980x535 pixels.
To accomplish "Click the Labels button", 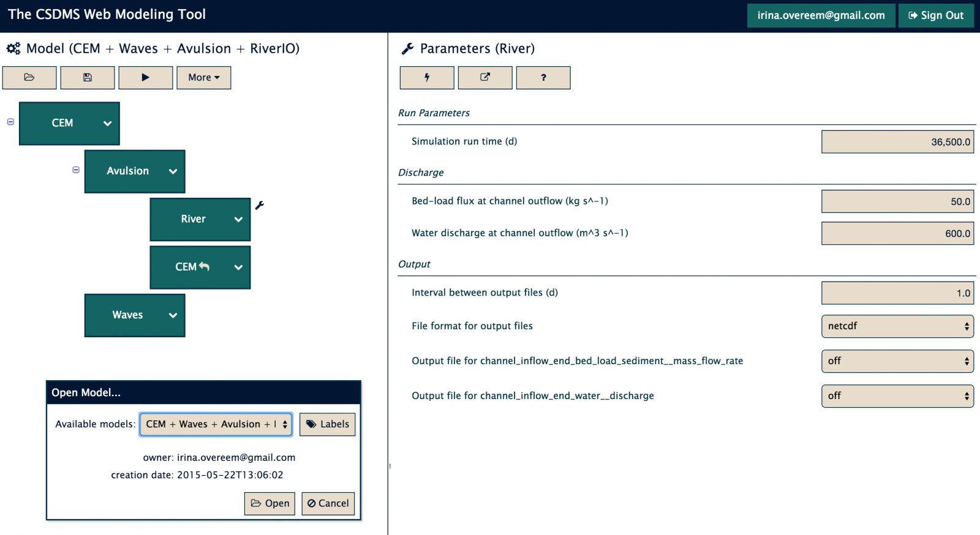I will tap(328, 424).
